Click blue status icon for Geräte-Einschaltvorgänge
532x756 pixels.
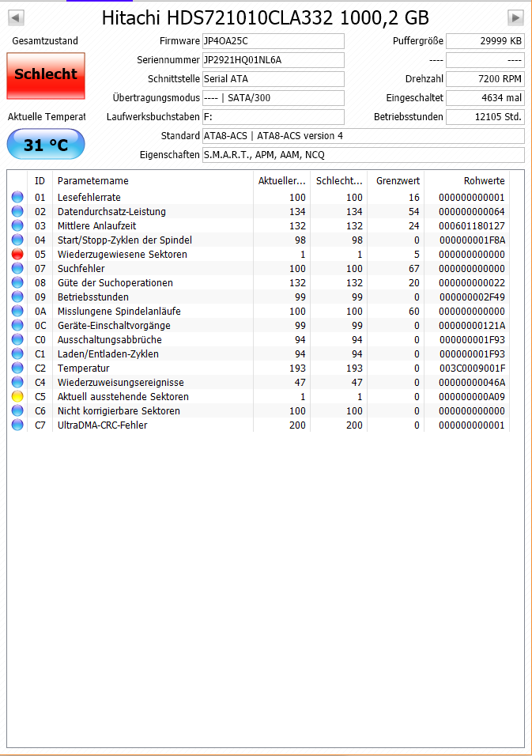click(x=17, y=326)
